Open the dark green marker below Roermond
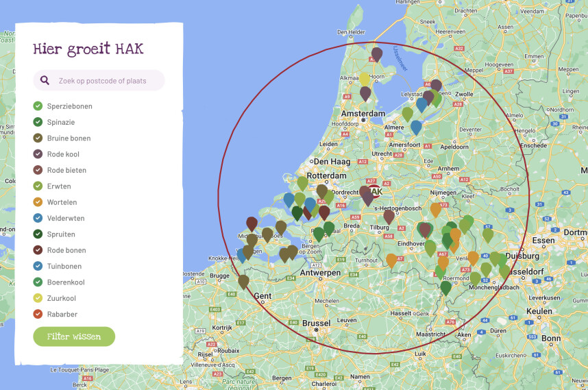This screenshot has width=588, height=390. click(446, 288)
